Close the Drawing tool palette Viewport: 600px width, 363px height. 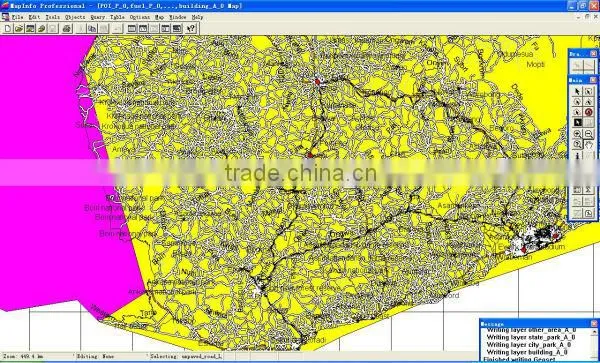point(593,54)
